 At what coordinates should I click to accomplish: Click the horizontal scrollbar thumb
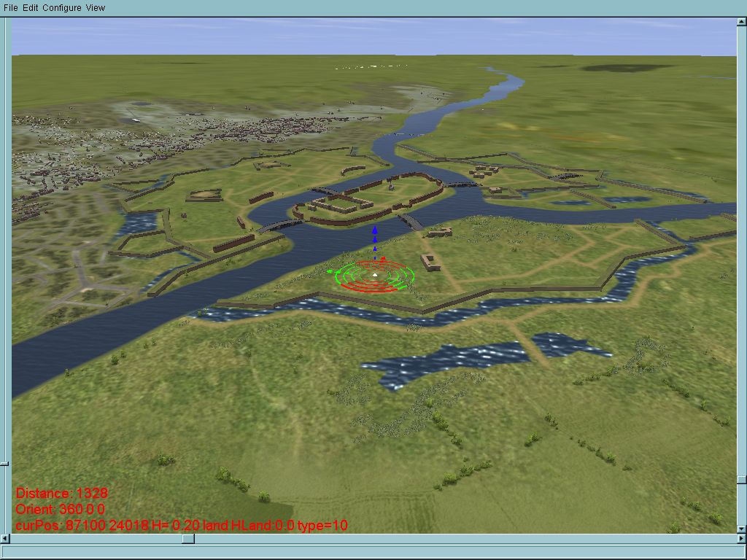(188, 539)
